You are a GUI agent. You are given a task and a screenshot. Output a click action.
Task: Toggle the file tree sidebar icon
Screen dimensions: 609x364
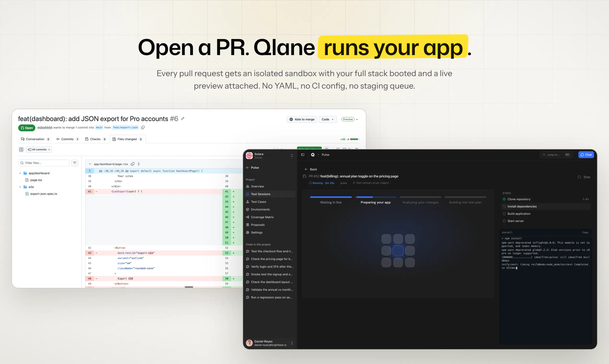(21, 149)
